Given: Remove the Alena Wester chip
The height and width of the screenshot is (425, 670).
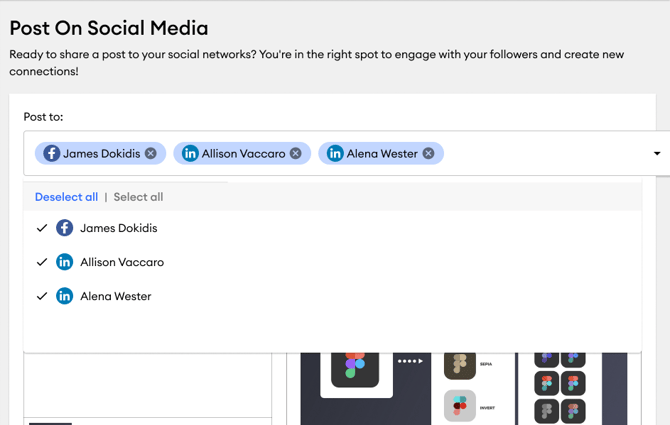Looking at the screenshot, I should pos(428,154).
